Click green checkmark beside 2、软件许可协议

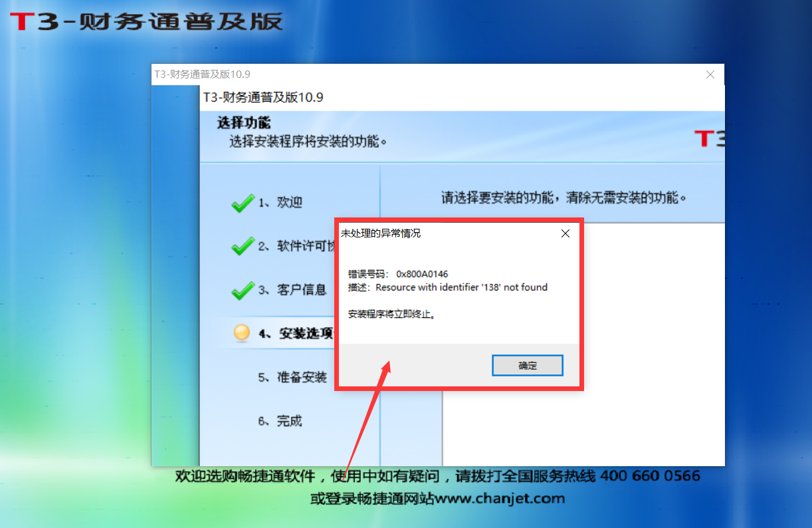(243, 247)
